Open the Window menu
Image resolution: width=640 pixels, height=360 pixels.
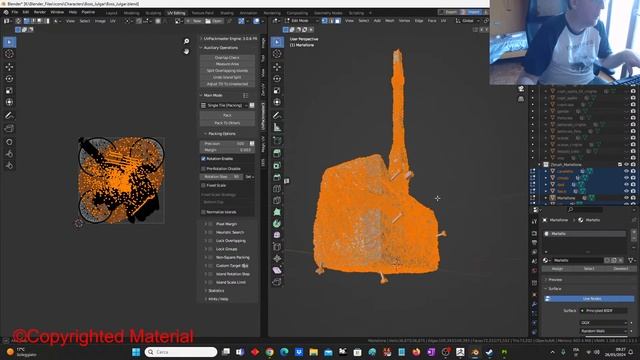tap(57, 12)
